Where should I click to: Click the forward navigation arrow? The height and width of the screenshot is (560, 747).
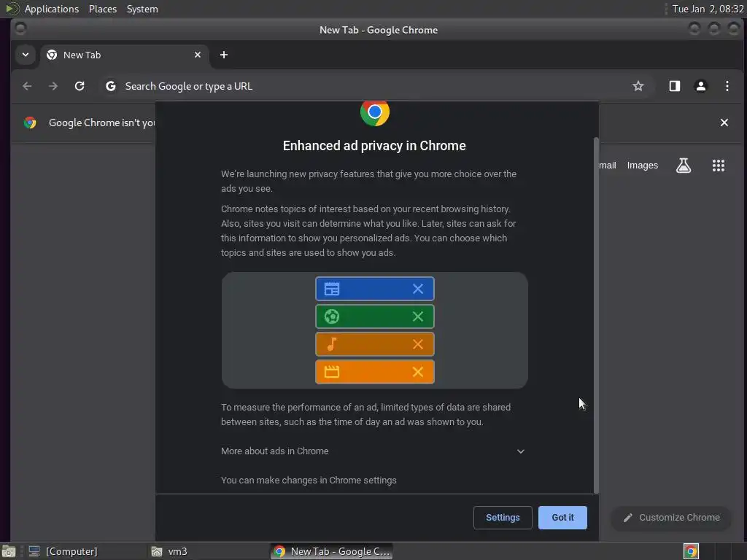[53, 86]
